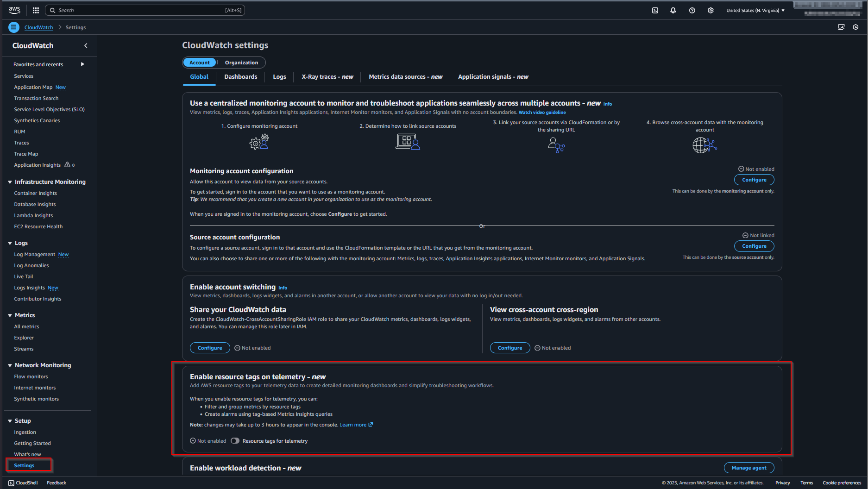868x489 pixels.
Task: Open the notifications bell
Action: pos(673,10)
